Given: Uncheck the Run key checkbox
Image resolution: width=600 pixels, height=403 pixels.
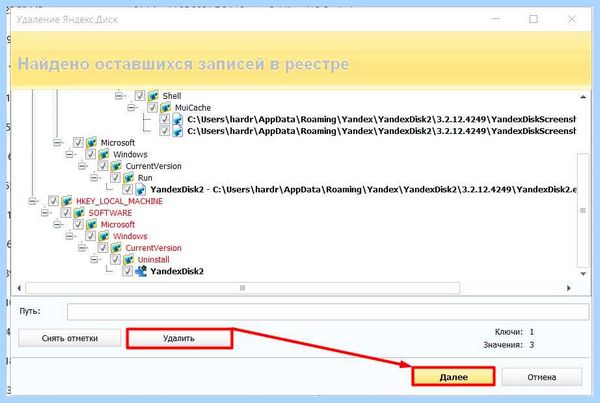Looking at the screenshot, I should pyautogui.click(x=115, y=178).
